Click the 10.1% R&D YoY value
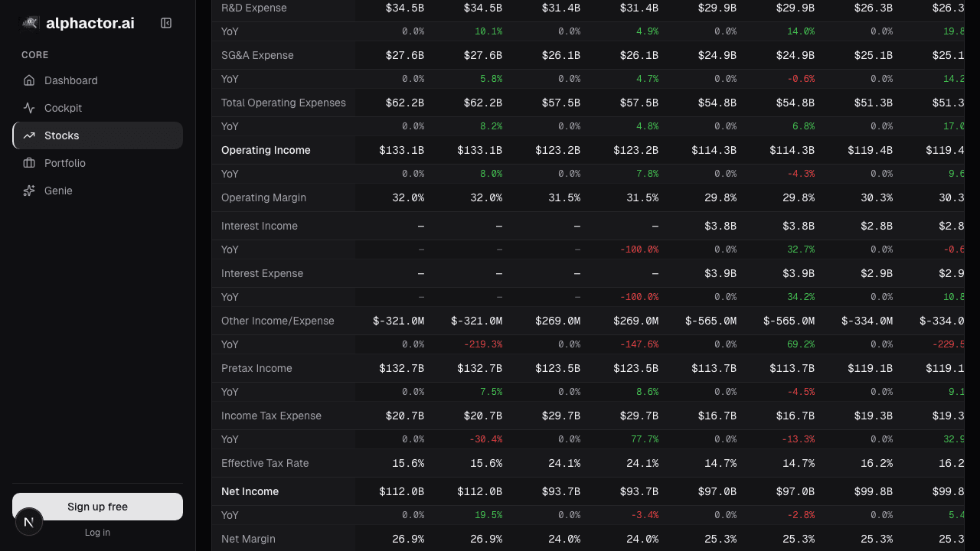The height and width of the screenshot is (551, 980). [488, 31]
